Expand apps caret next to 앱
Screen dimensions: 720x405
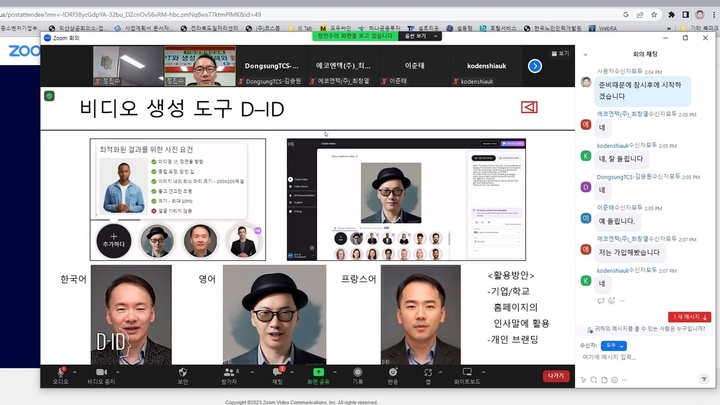click(440, 372)
